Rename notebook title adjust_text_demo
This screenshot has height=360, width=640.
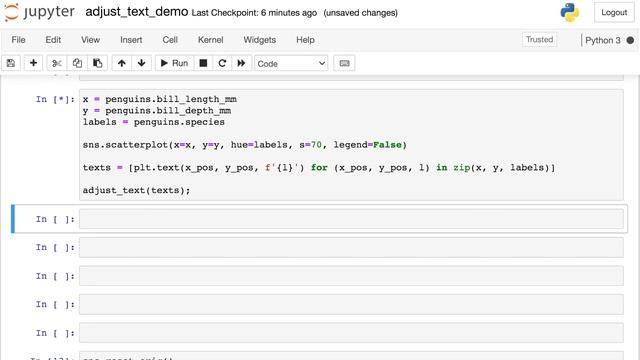(x=137, y=12)
